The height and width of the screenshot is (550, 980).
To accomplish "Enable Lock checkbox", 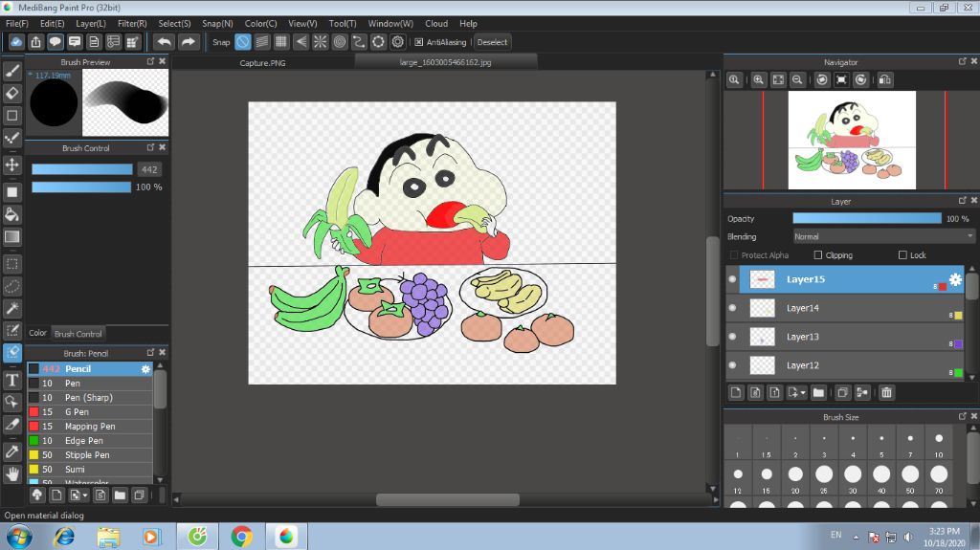I will 902,255.
